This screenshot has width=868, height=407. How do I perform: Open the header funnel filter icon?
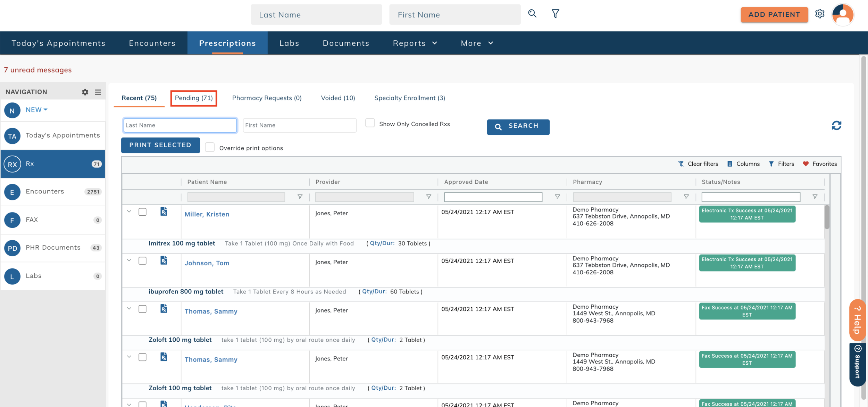pyautogui.click(x=555, y=14)
